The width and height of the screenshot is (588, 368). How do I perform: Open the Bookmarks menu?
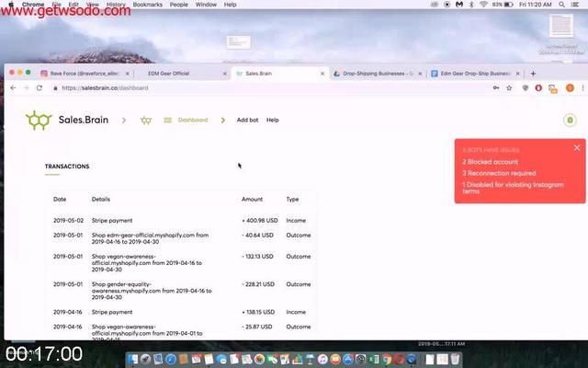[148, 5]
